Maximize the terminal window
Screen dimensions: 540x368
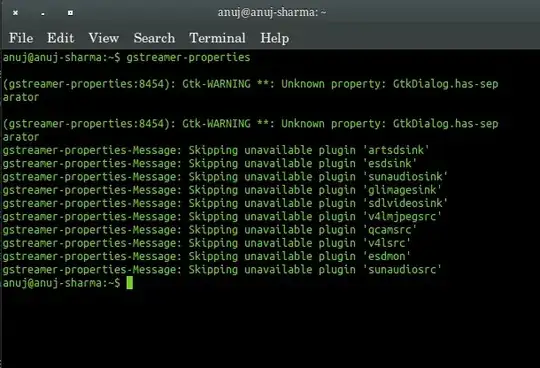point(70,13)
